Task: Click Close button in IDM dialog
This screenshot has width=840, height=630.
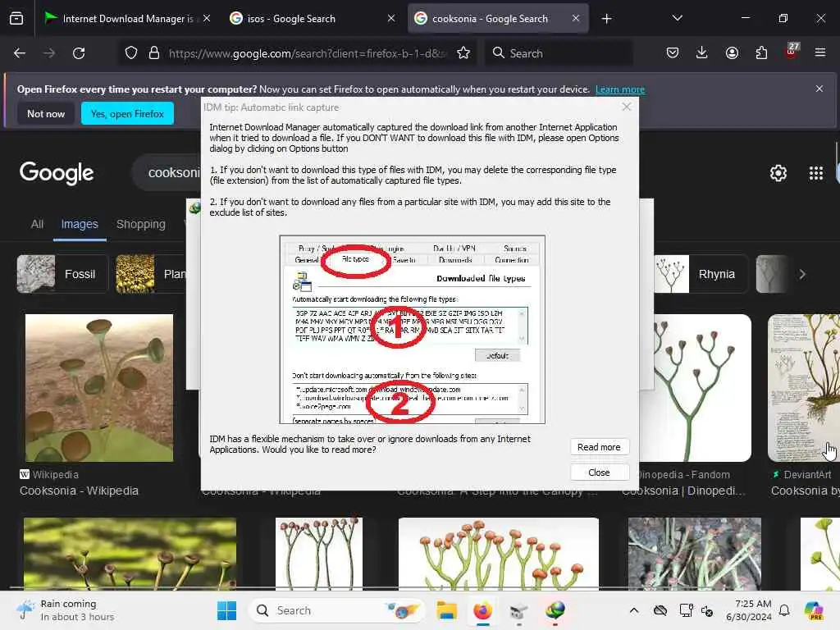Action: 599,472
